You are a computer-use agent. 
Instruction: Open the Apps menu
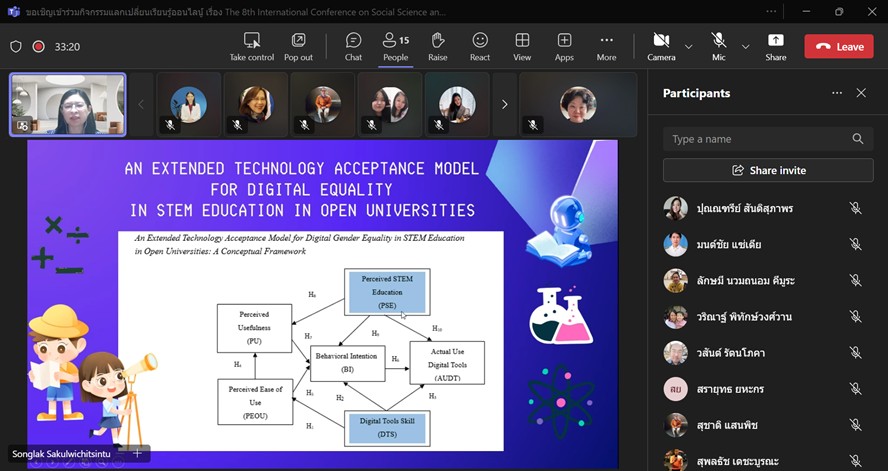564,46
